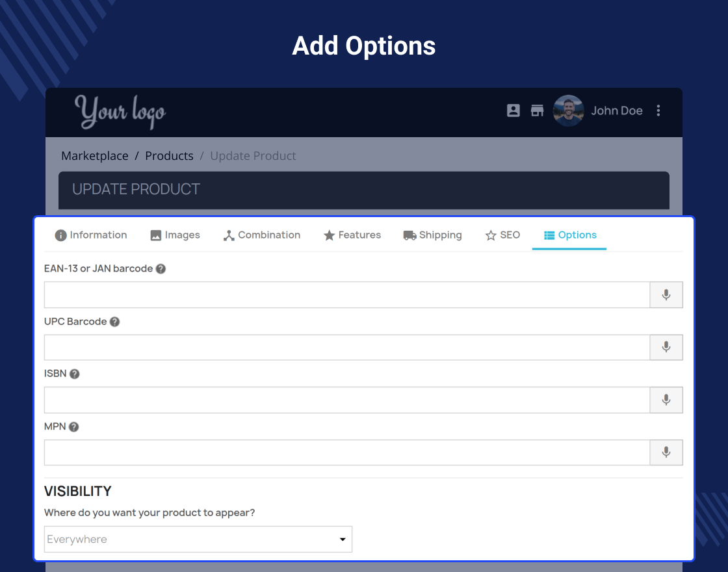This screenshot has width=728, height=572.
Task: Go to the Shipping tab
Action: click(433, 235)
